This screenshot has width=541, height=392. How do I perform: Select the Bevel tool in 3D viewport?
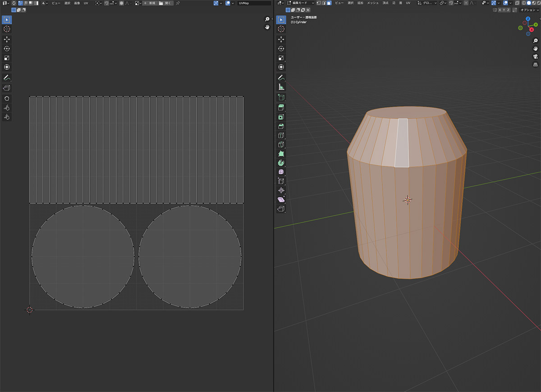281,126
